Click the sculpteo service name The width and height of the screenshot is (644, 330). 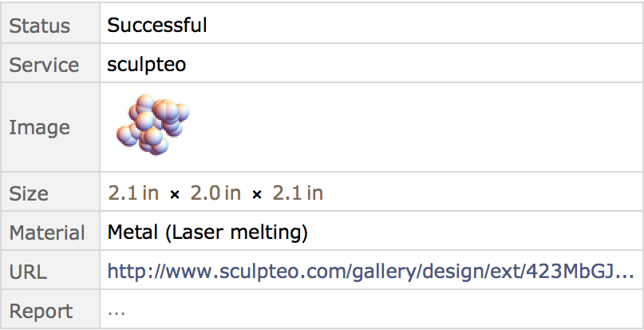147,65
